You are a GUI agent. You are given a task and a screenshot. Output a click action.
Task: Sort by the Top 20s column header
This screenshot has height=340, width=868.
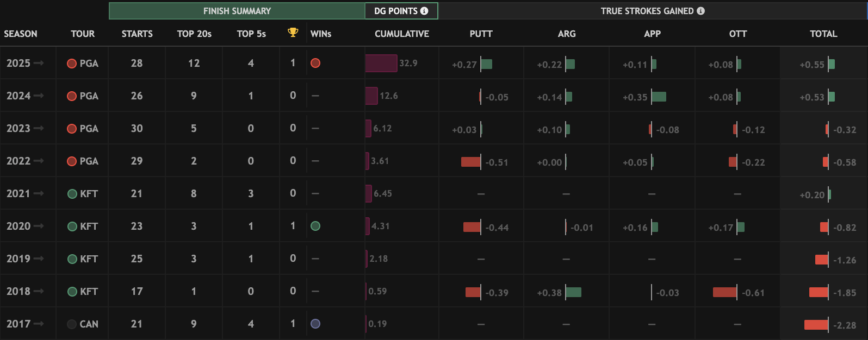point(194,34)
